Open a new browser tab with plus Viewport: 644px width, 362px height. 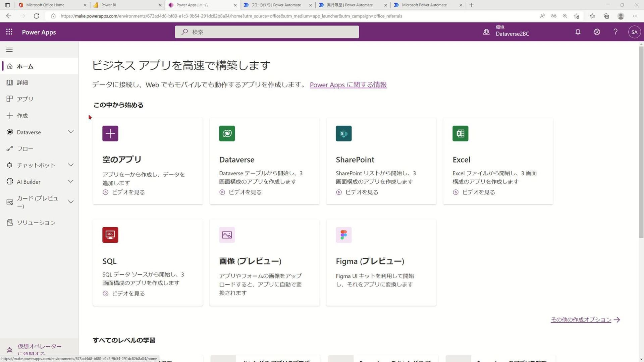tap(472, 5)
